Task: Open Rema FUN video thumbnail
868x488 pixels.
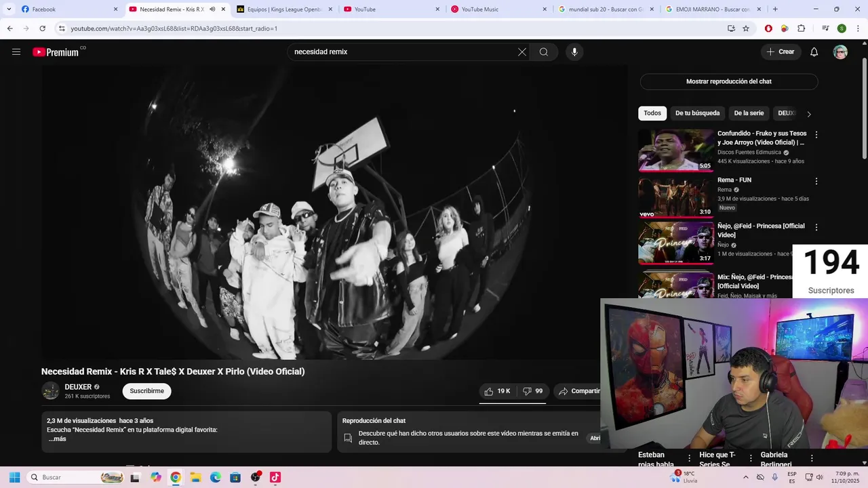Action: click(676, 197)
